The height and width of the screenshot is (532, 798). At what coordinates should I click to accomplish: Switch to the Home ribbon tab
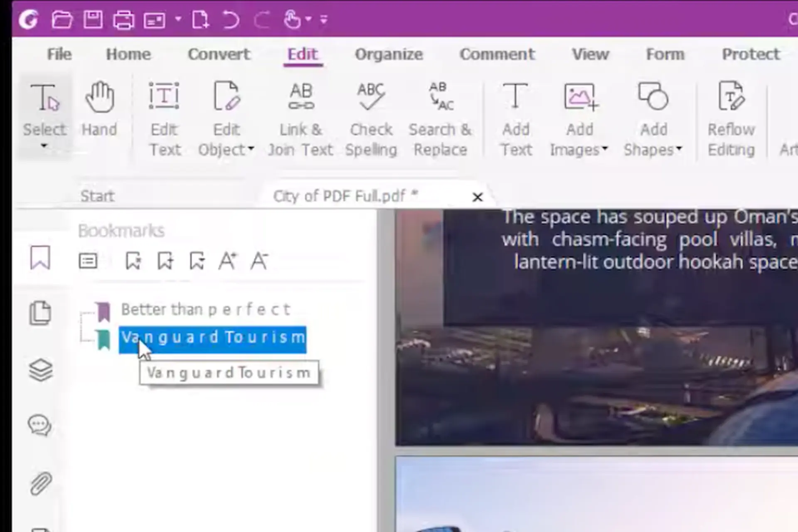128,54
